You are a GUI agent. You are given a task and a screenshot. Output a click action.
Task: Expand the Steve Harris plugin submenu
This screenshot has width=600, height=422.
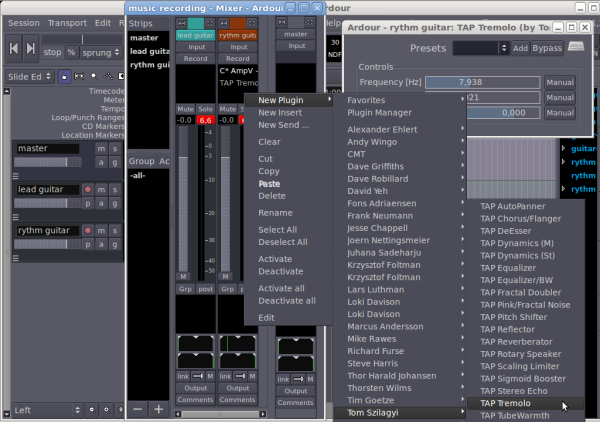tap(399, 363)
